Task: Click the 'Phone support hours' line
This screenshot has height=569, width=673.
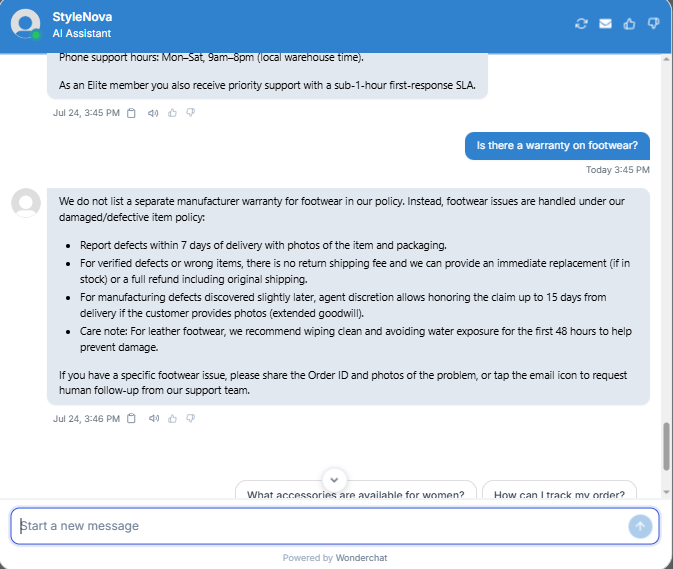Action: (211, 58)
